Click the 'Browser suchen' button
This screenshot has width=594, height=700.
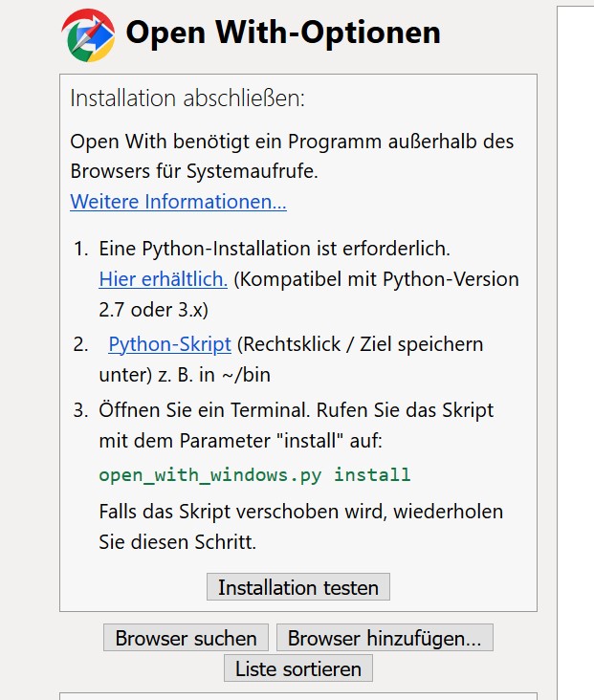pos(186,638)
